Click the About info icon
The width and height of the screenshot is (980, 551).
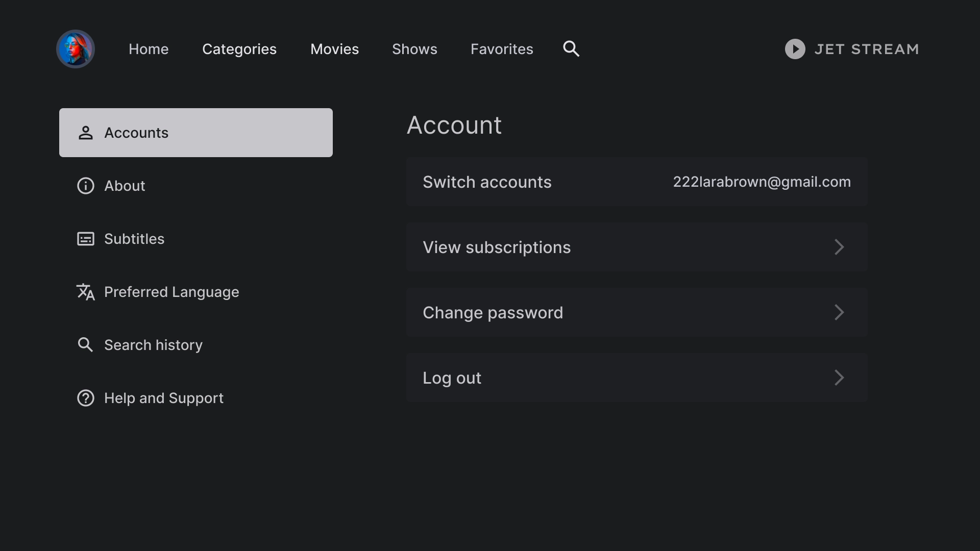click(85, 186)
